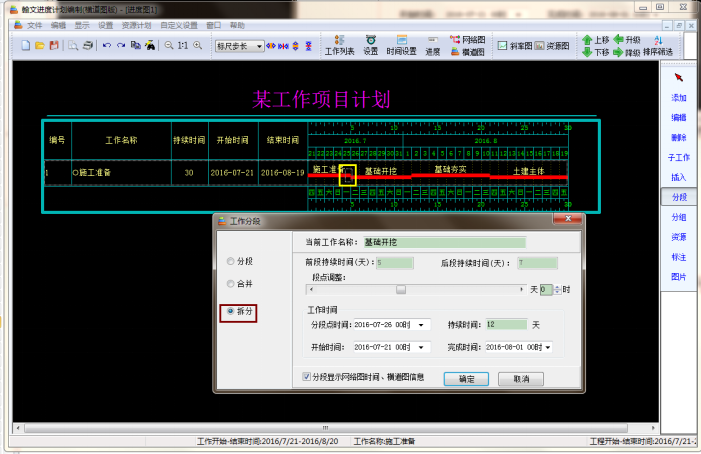Click the 降级 demote arrow icon
This screenshot has height=454, width=701.
pyautogui.click(x=626, y=51)
